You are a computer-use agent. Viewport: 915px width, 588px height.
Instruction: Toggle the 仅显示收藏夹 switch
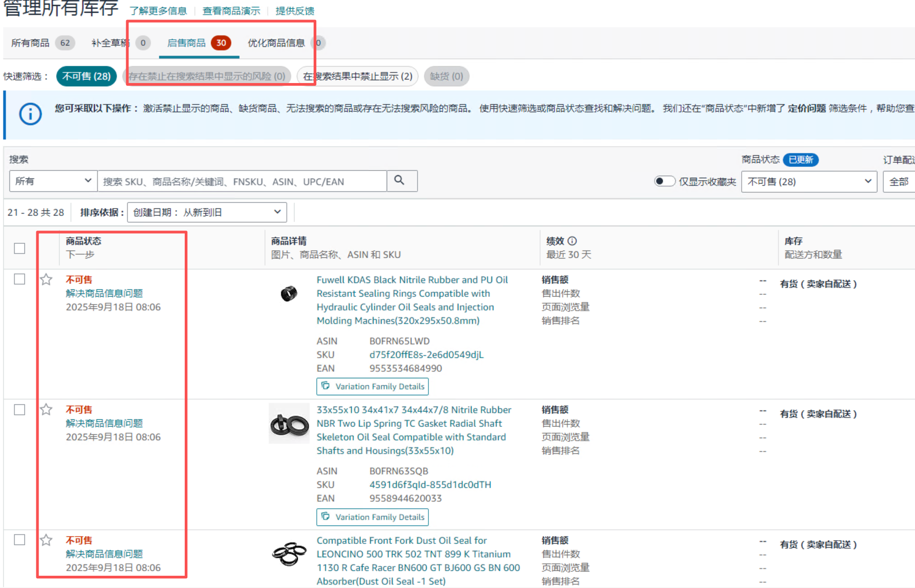click(664, 181)
